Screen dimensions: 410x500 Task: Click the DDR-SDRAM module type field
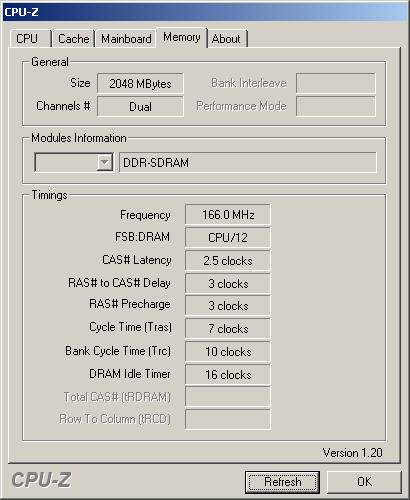(x=248, y=162)
